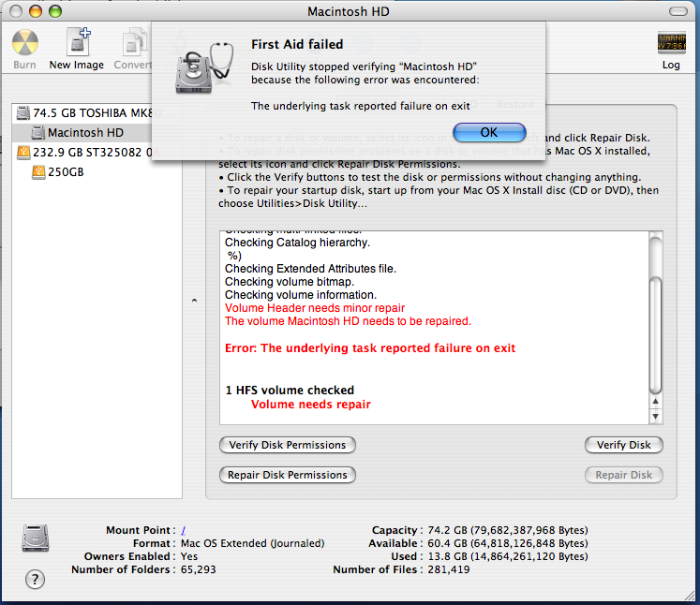Click 'Checking volume bitmap.' log line

[x=290, y=282]
